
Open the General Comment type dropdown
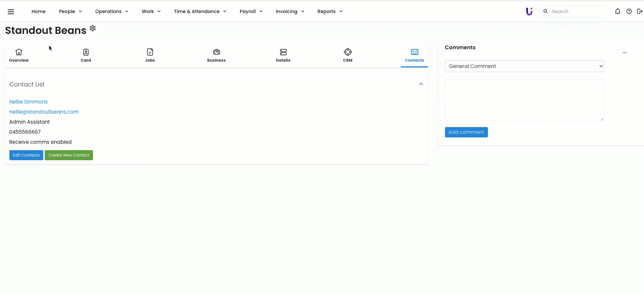click(x=524, y=66)
